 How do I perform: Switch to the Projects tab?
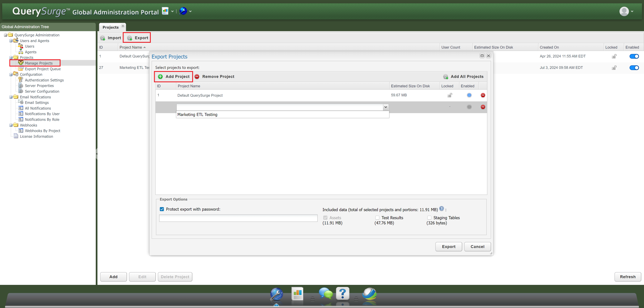pyautogui.click(x=111, y=27)
